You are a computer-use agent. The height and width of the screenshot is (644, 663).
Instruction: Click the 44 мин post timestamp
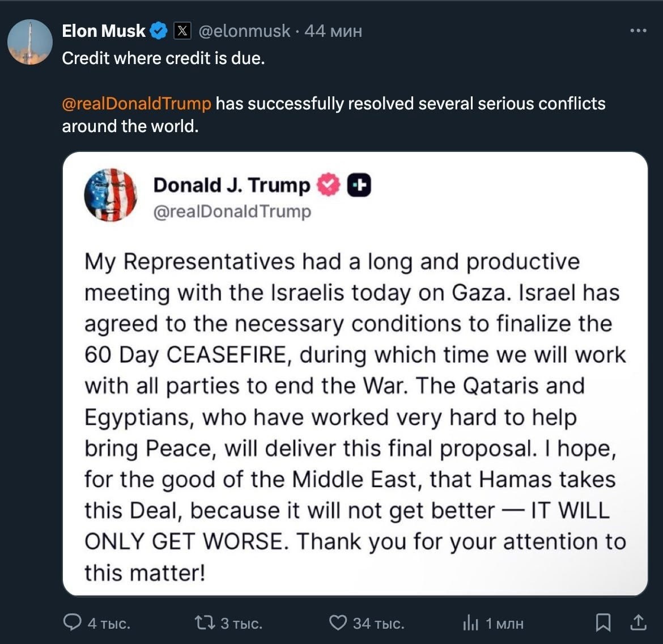point(333,31)
